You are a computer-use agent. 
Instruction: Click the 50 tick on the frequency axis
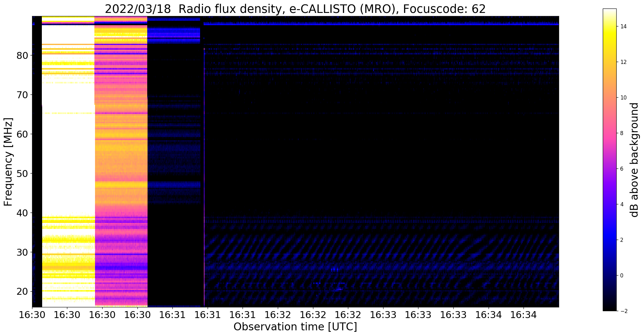(23, 174)
